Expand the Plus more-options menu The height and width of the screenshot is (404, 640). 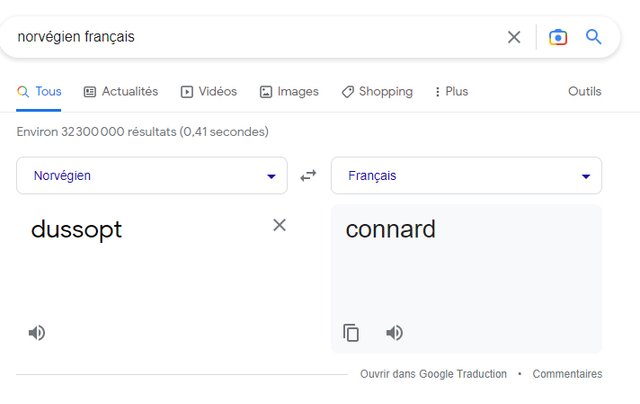coord(451,91)
